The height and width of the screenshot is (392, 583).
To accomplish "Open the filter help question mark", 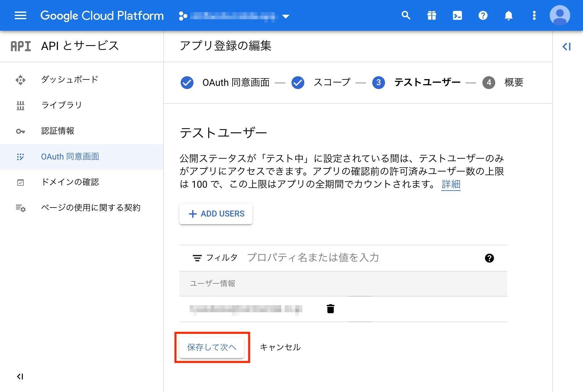I will point(489,258).
